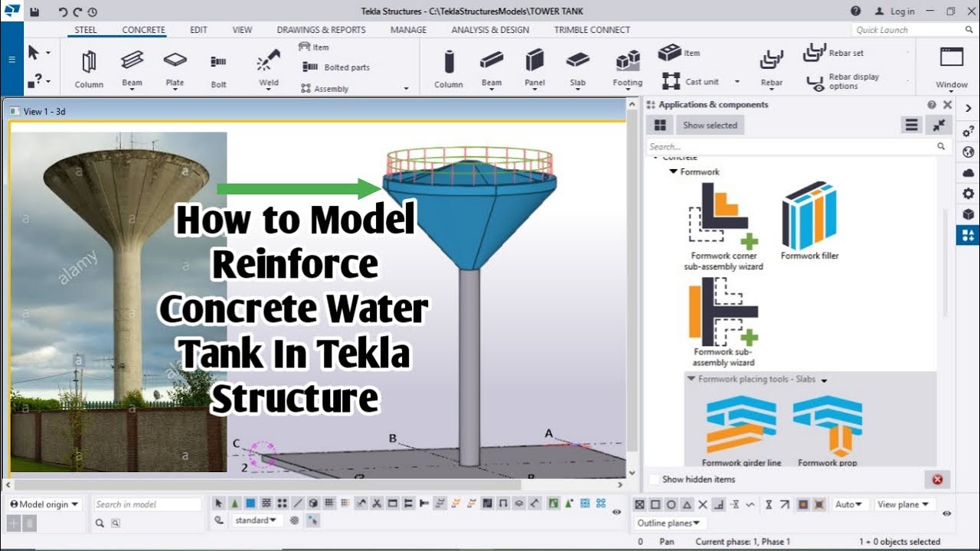
Task: Toggle the square end points snap switch
Action: point(655,504)
